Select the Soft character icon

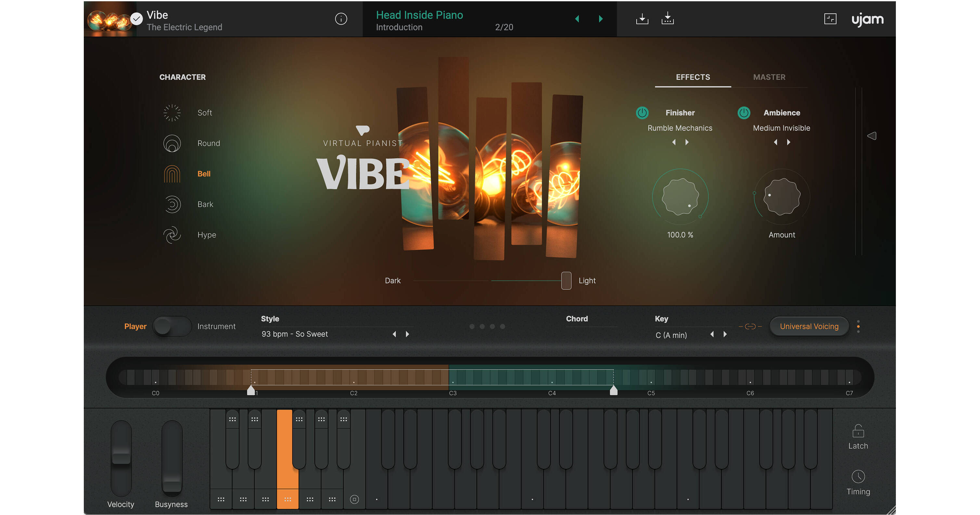click(x=172, y=113)
